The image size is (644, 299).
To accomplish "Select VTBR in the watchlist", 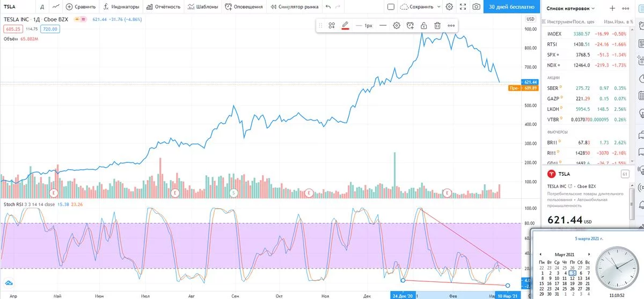I will (587, 119).
